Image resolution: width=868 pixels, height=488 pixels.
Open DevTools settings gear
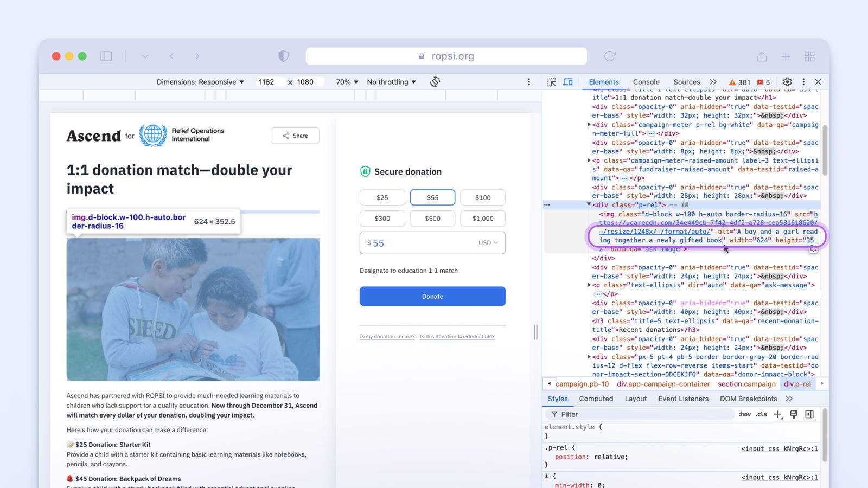tap(787, 82)
